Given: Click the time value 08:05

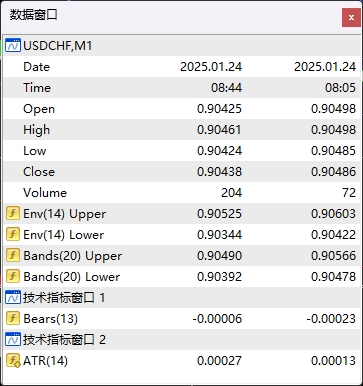Looking at the screenshot, I should coord(340,88).
